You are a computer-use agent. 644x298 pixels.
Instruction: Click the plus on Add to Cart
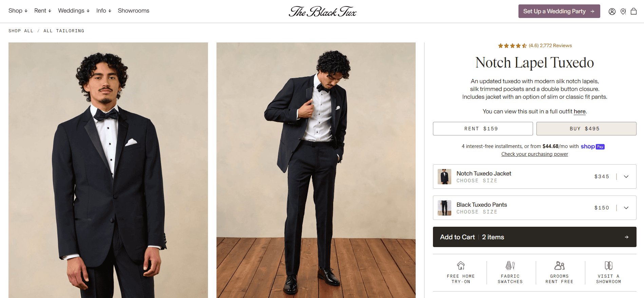(627, 237)
